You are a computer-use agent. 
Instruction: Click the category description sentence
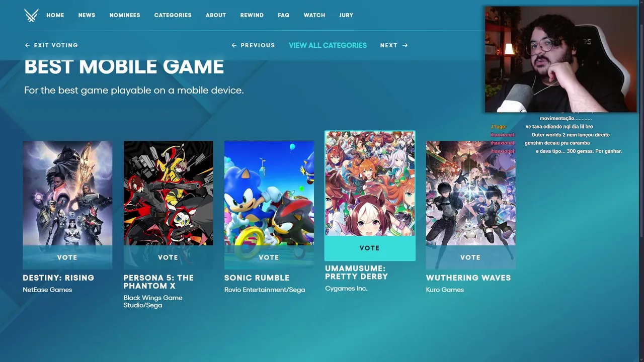(134, 90)
